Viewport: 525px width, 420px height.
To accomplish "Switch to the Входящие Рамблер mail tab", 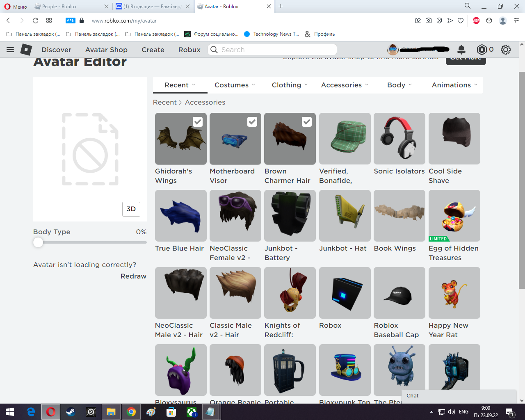I will click(x=153, y=7).
